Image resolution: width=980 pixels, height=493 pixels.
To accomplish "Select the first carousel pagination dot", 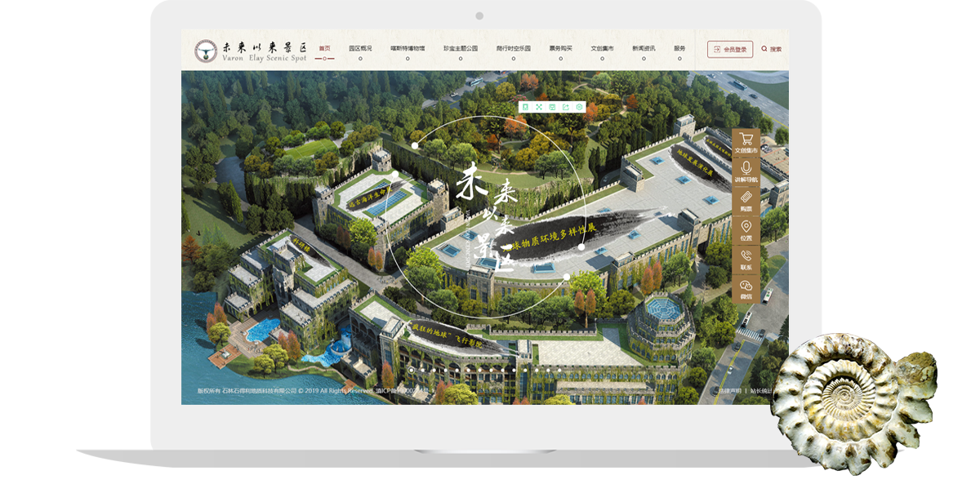I will pos(411,370).
